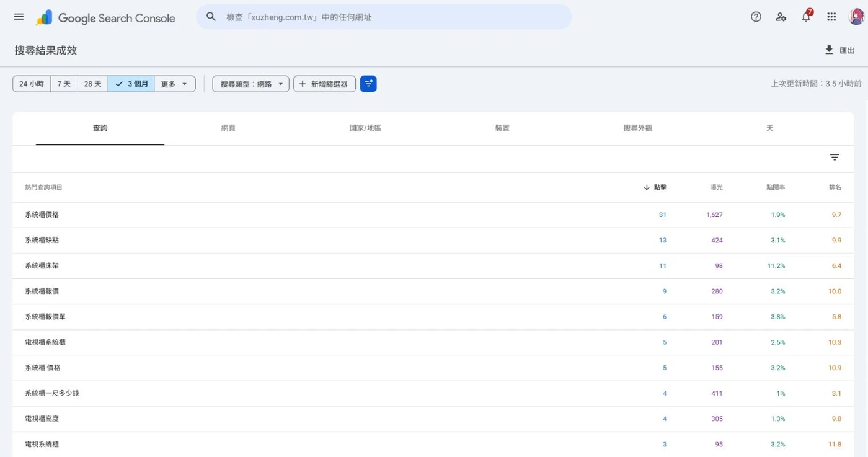
Task: Select the 3 個月 date range
Action: pos(131,84)
